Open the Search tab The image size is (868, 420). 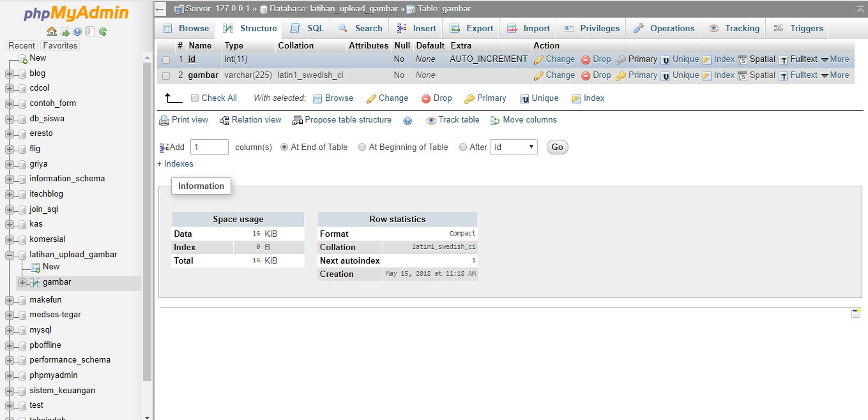(x=360, y=28)
